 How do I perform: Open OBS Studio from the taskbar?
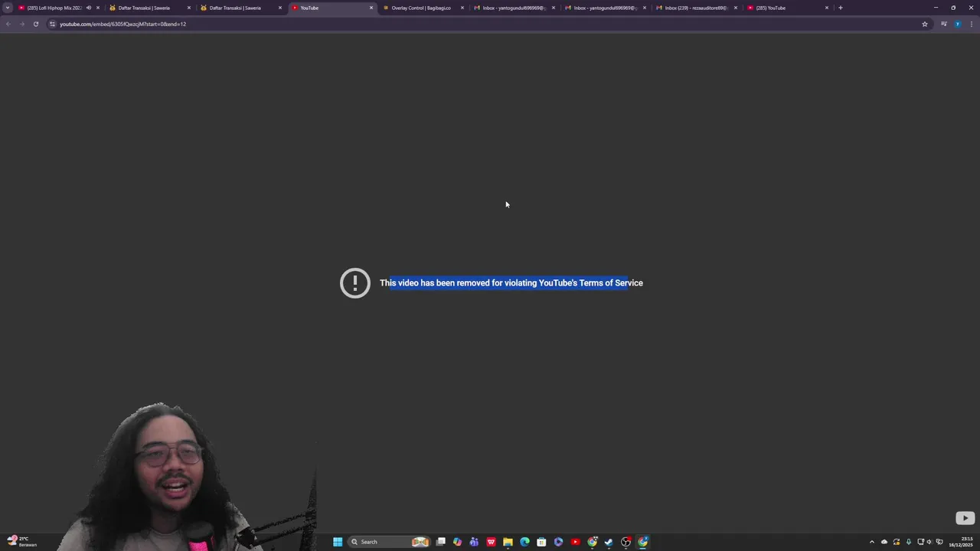click(626, 542)
